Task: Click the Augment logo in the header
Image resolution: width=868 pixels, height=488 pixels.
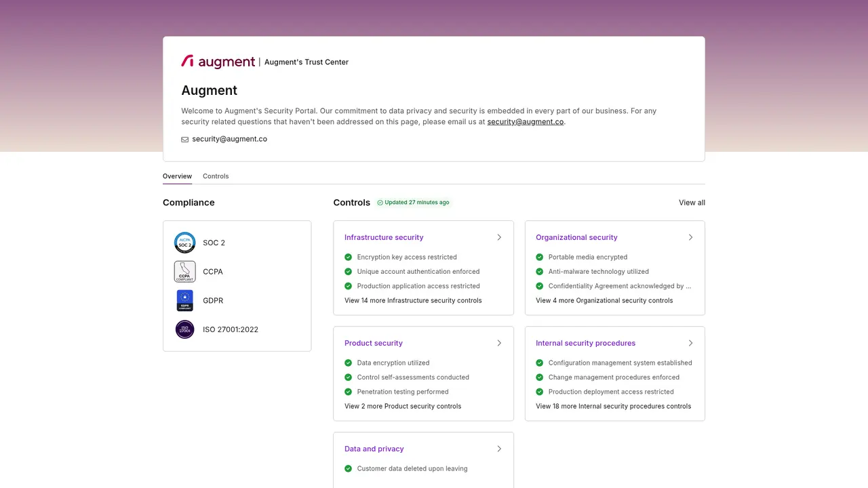Action: pyautogui.click(x=218, y=62)
